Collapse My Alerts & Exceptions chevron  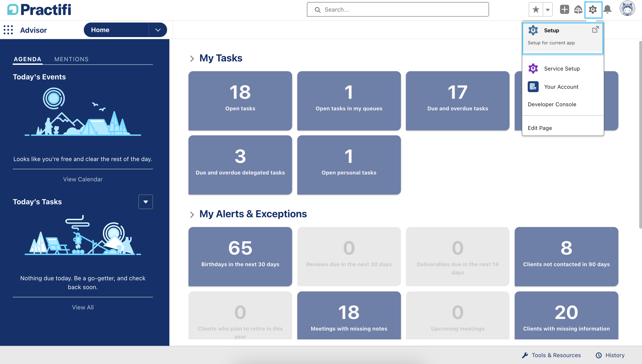click(x=192, y=215)
